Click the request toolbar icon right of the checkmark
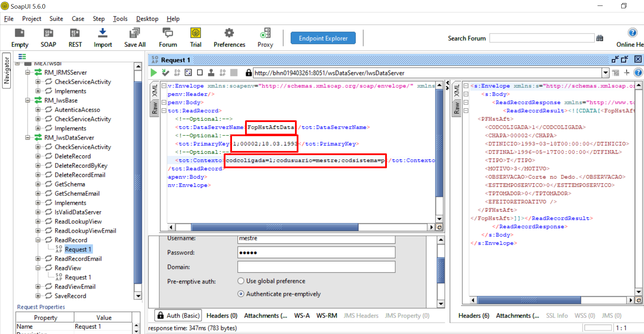 coord(177,72)
